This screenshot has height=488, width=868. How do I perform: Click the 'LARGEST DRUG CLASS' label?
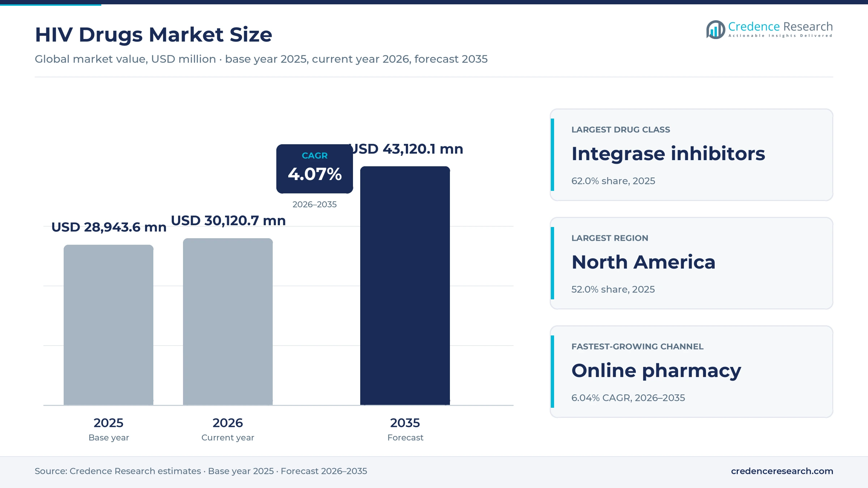(621, 129)
